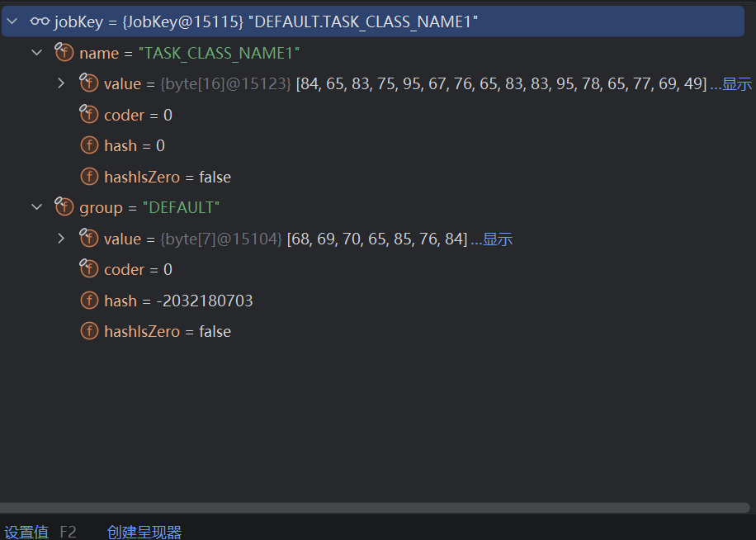The height and width of the screenshot is (540, 756).
Task: Select the group = "DEFAULT" row
Action: click(373, 207)
